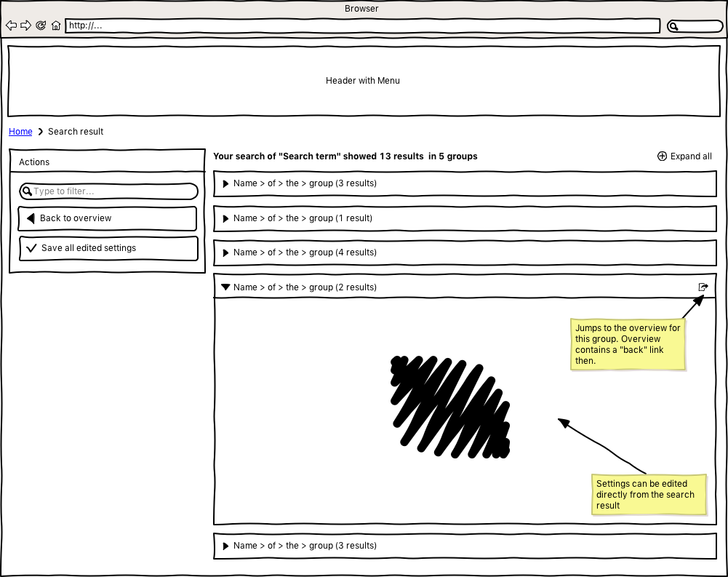
Task: Focus the http:// address bar
Action: [362, 26]
